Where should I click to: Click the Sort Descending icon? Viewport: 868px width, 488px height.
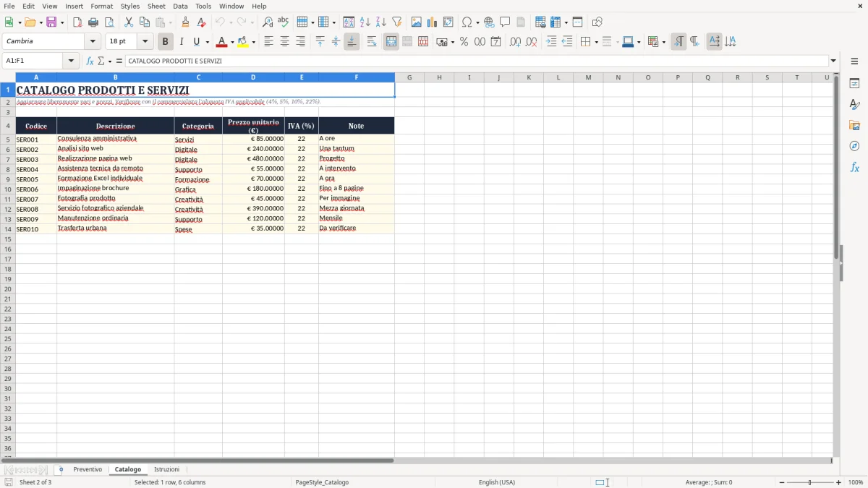point(380,22)
